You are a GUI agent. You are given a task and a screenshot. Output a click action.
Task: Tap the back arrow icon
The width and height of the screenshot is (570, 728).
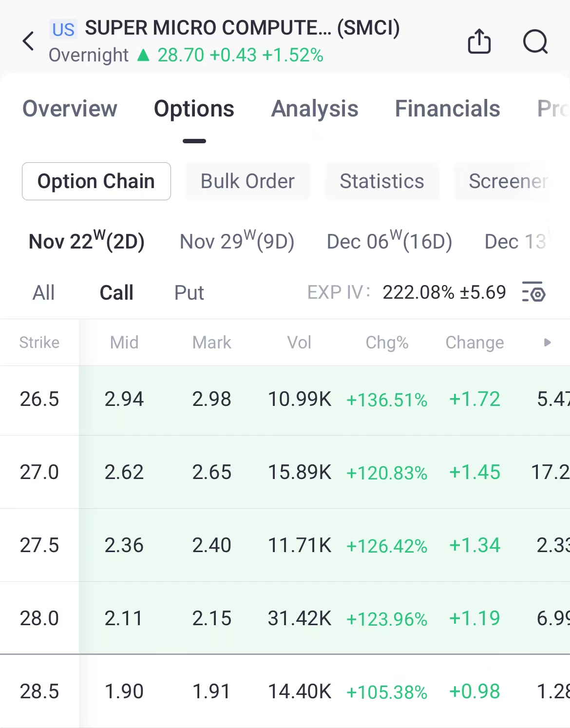pyautogui.click(x=29, y=41)
